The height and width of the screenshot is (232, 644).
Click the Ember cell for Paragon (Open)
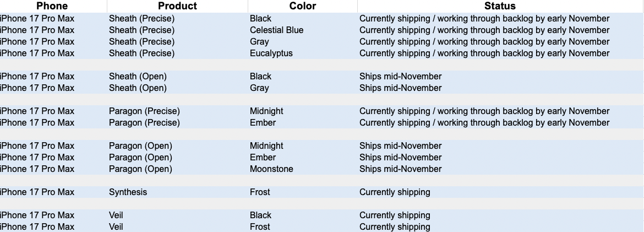[x=263, y=157]
